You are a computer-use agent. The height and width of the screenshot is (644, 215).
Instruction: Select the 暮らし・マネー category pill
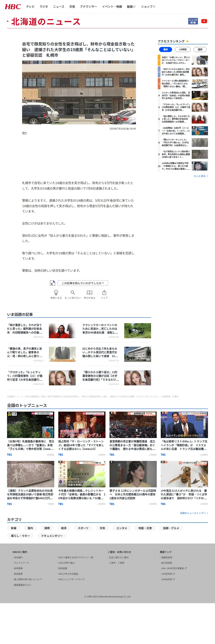click(20, 536)
